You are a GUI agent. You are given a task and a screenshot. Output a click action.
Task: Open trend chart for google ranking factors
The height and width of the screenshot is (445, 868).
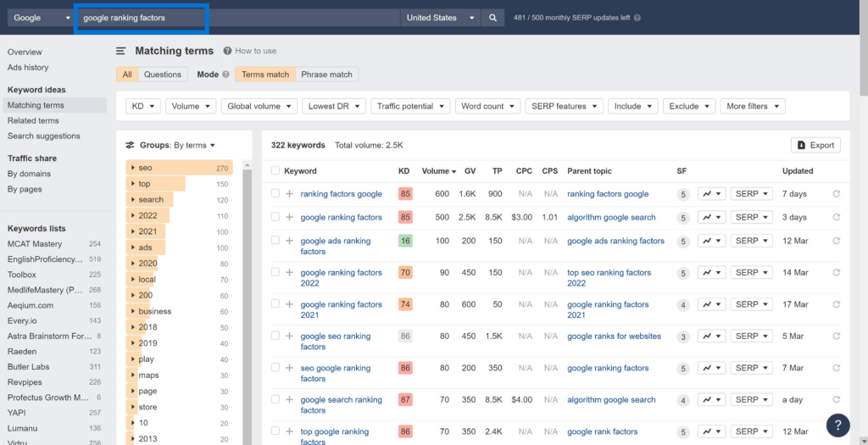point(711,218)
